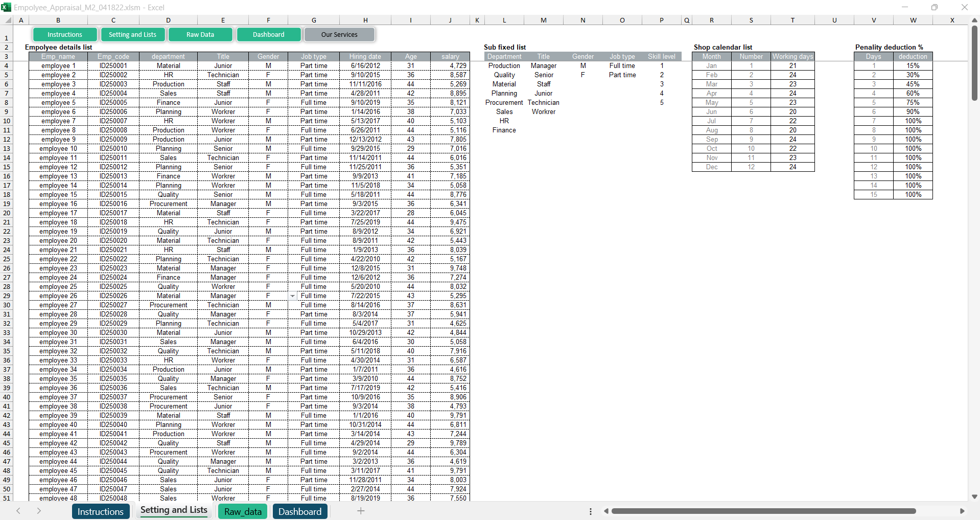
Task: Click the vertical scrollbar down arrow
Action: [974, 496]
